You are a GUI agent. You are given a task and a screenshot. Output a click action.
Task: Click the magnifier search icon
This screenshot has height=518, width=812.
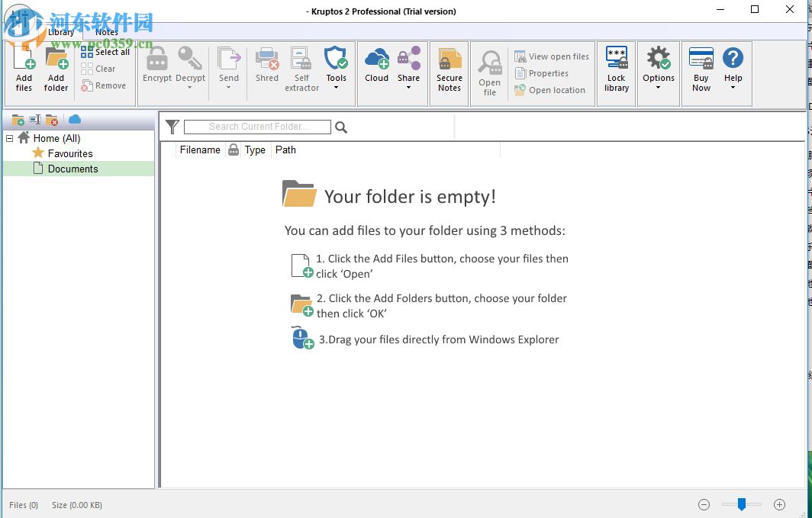(340, 127)
